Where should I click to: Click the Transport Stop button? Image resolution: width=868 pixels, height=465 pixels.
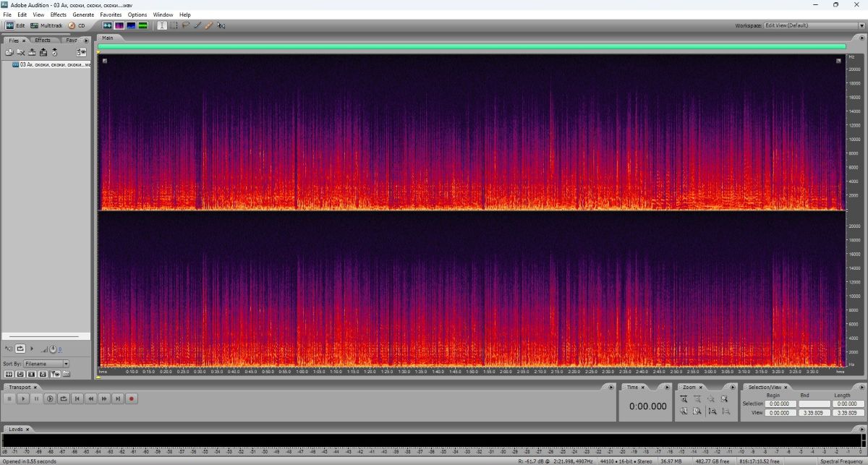9,398
